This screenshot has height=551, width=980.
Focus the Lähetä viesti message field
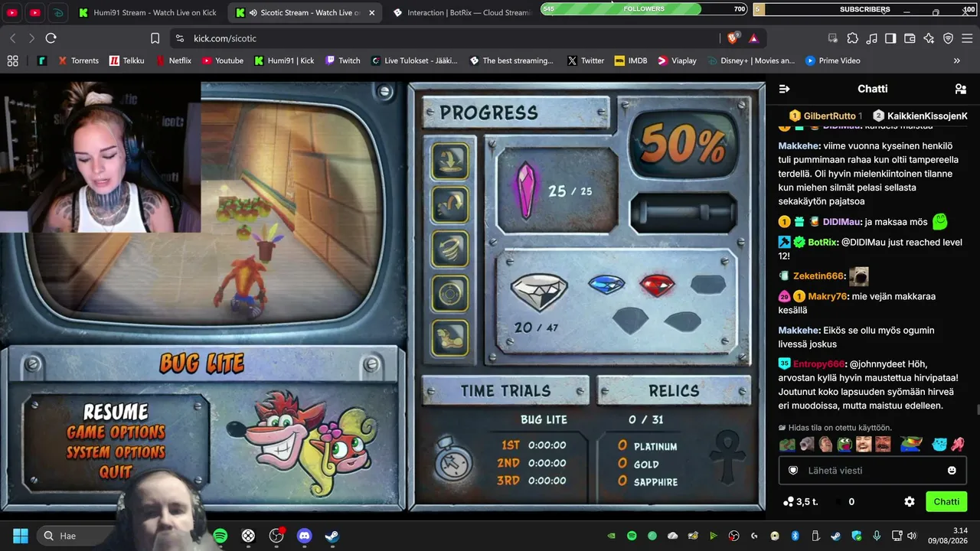pos(873,471)
